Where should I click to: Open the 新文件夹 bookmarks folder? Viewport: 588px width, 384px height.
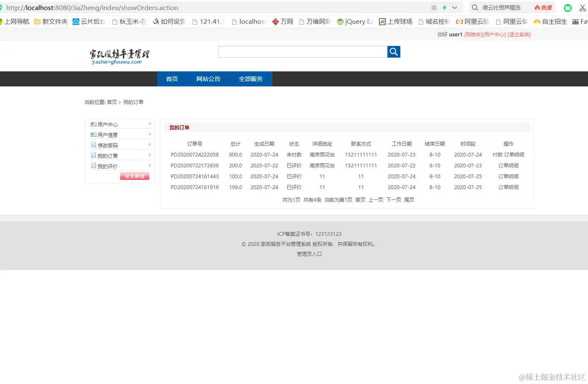(51, 22)
